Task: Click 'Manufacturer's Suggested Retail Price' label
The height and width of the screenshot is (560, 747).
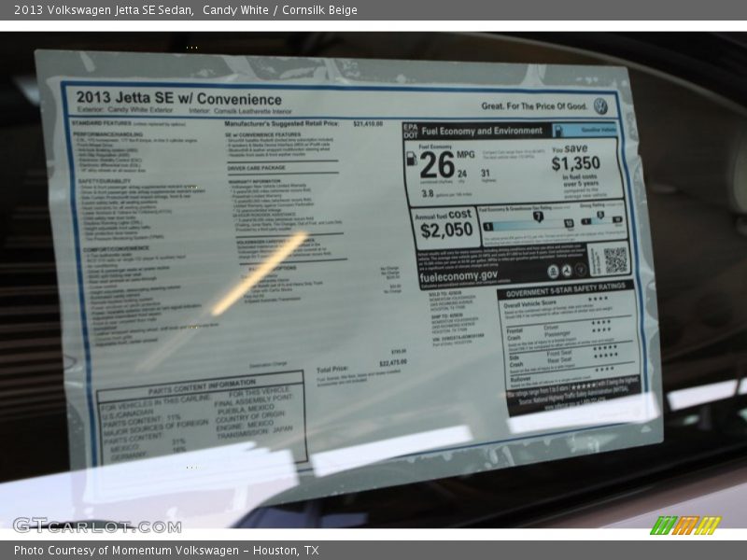Action: coord(281,123)
